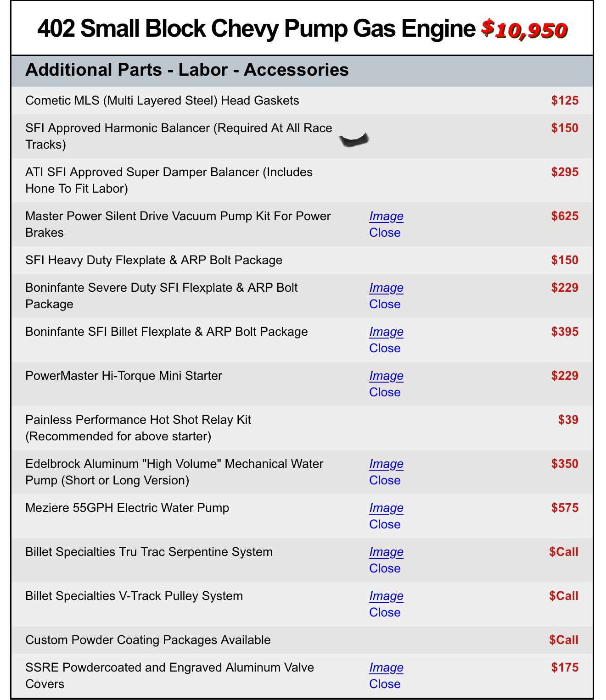Click Close under Master Power Vacuum Pump row

pos(385,233)
